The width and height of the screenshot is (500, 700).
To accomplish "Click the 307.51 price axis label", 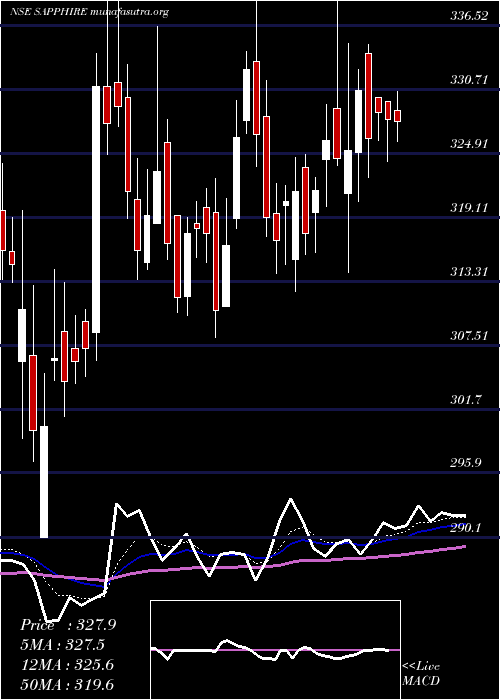I will pos(469,336).
